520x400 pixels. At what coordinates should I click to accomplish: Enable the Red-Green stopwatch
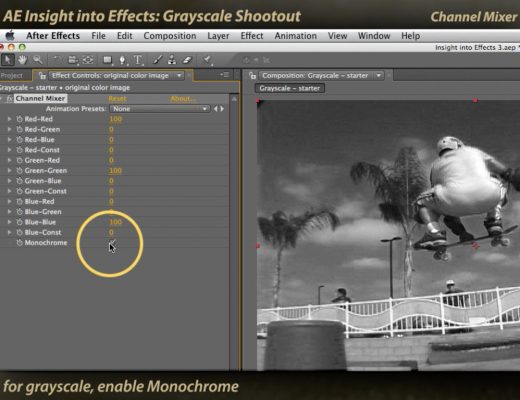tap(19, 129)
